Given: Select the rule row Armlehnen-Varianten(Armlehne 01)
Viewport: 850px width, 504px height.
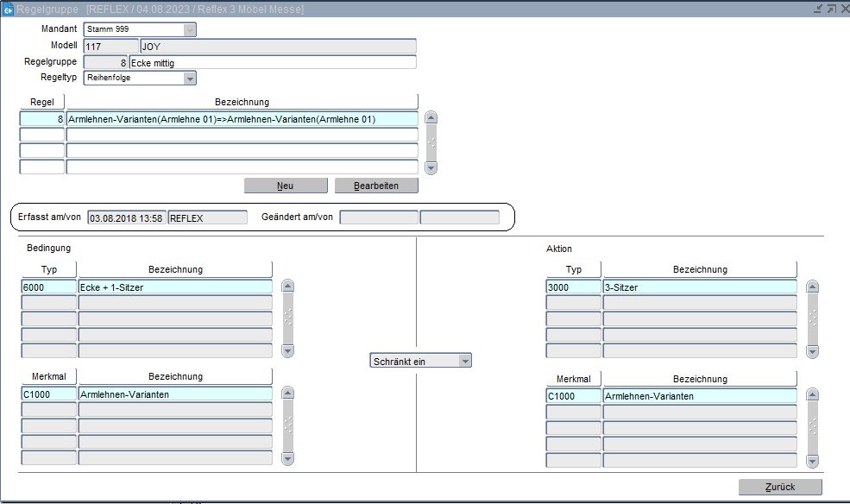Looking at the screenshot, I should [x=242, y=119].
